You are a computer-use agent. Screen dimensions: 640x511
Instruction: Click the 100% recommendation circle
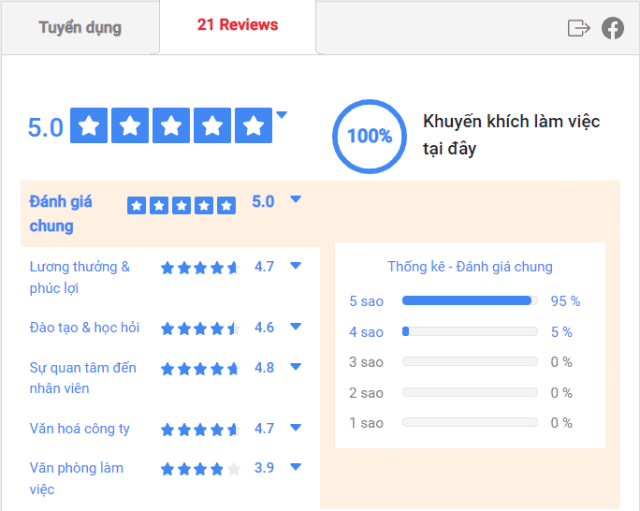coord(369,136)
